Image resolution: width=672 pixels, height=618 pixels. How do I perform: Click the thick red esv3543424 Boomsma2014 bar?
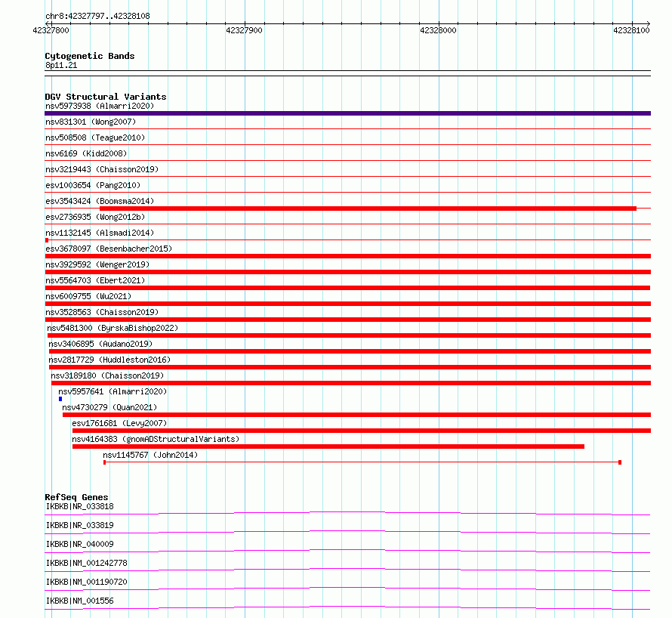tap(368, 209)
